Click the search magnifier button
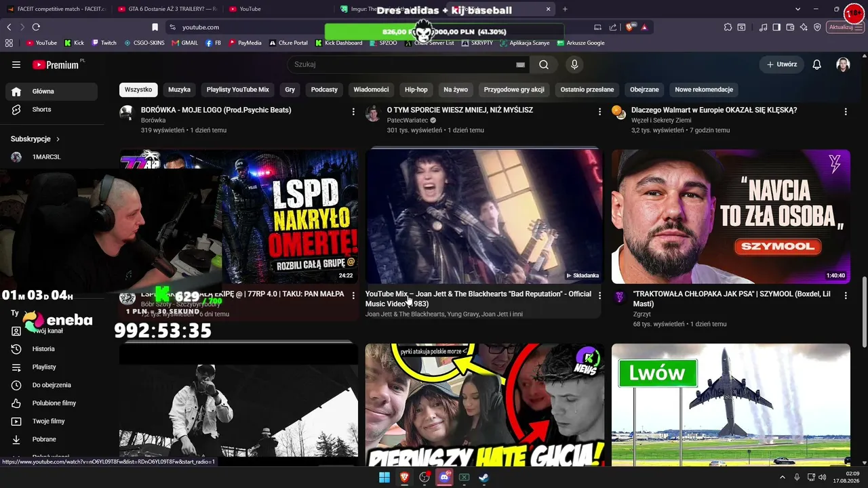 point(544,64)
